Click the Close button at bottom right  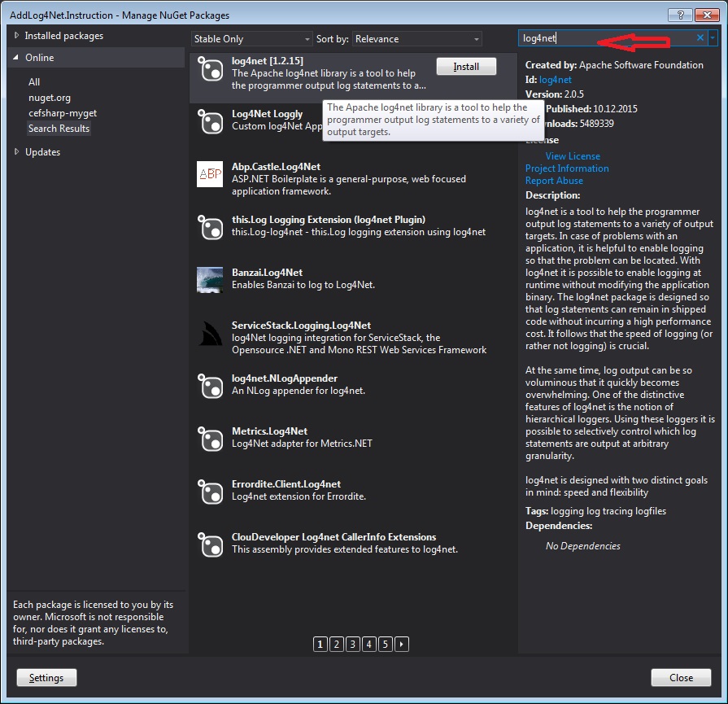click(x=681, y=677)
